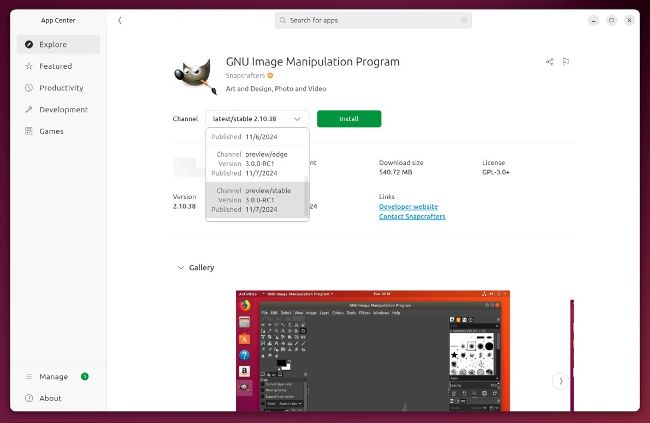Click the green update badge beside Manage

85,377
